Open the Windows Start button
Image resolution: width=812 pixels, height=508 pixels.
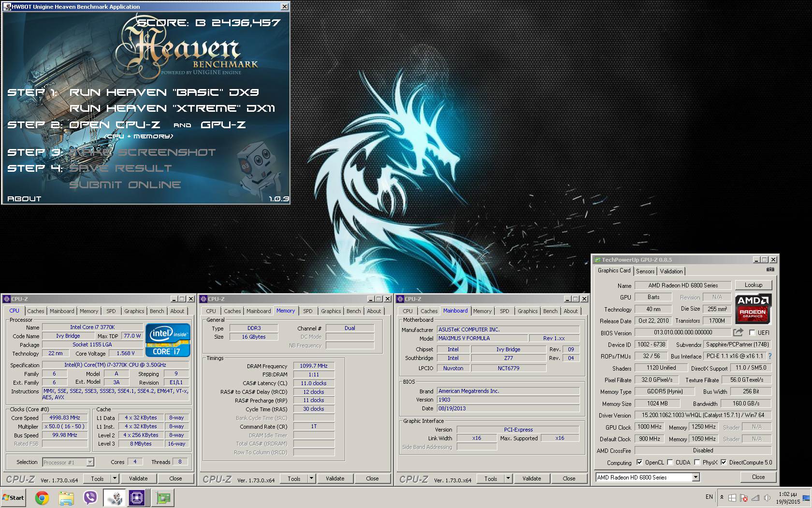14,498
